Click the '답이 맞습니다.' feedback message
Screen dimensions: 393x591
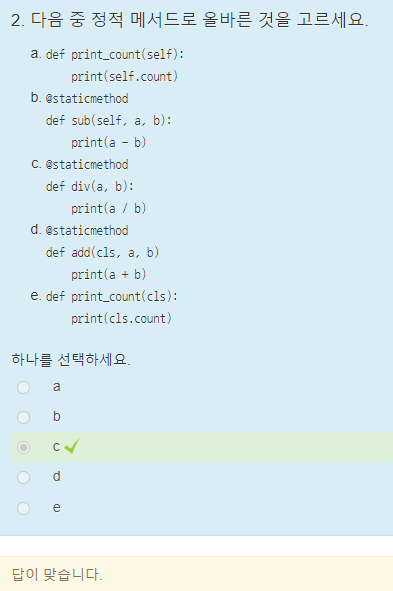(57, 574)
